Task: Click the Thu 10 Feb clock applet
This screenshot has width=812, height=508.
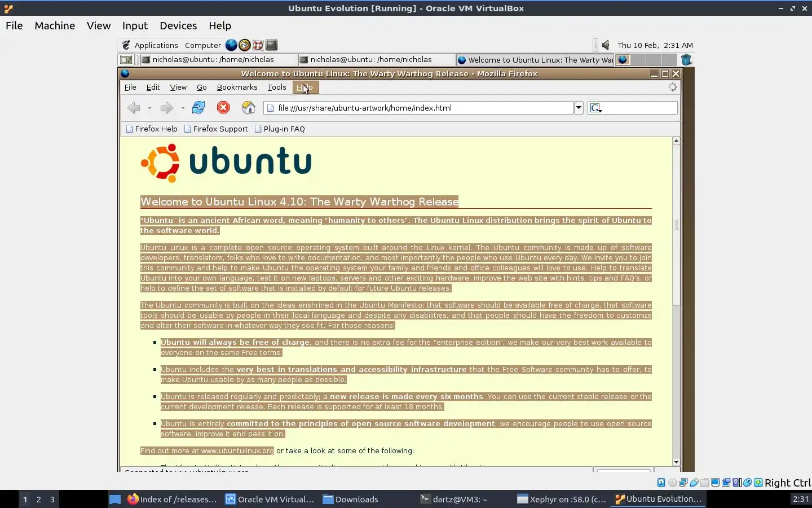Action: click(x=655, y=45)
